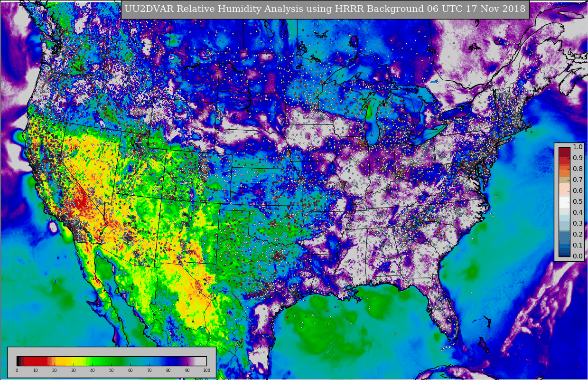The width and height of the screenshot is (588, 380).
Task: Click the 0.9 label on the right colorbar
Action: (578, 158)
